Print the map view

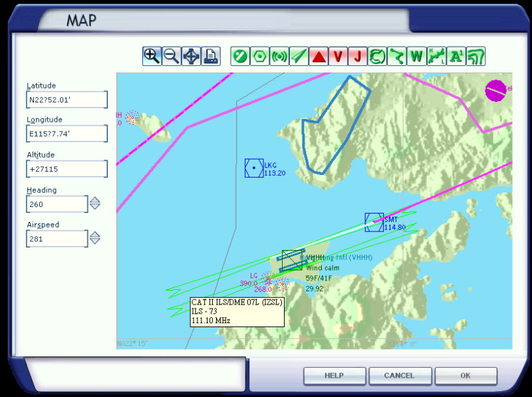click(x=211, y=56)
